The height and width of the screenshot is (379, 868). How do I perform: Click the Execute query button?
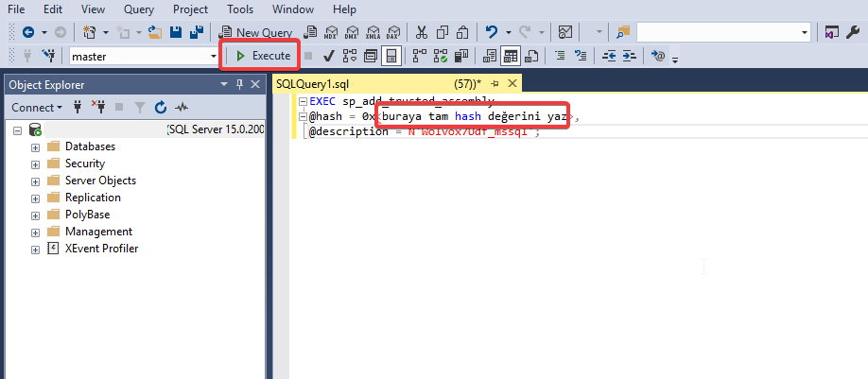262,56
